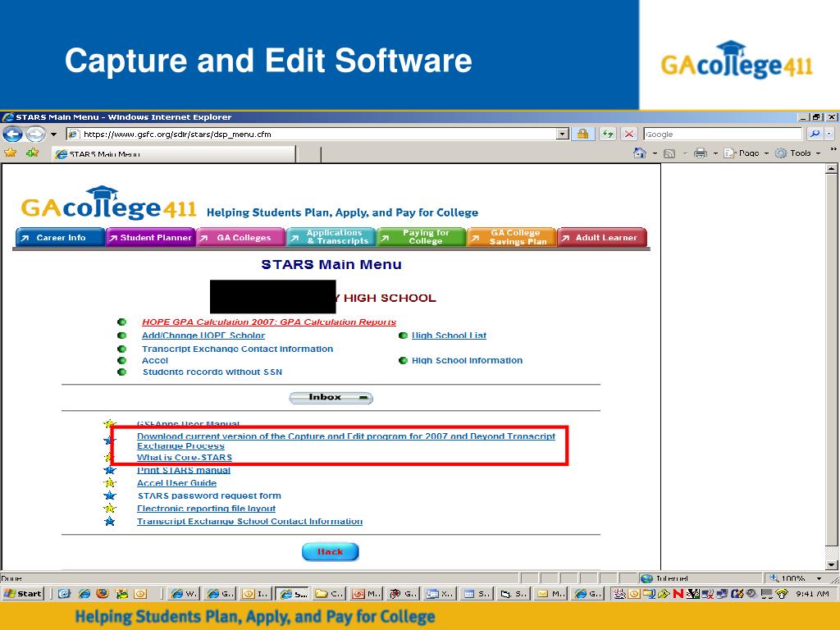This screenshot has height=630, width=840.
Task: Switch to the folder 'C..' taskbar button
Action: point(330,594)
